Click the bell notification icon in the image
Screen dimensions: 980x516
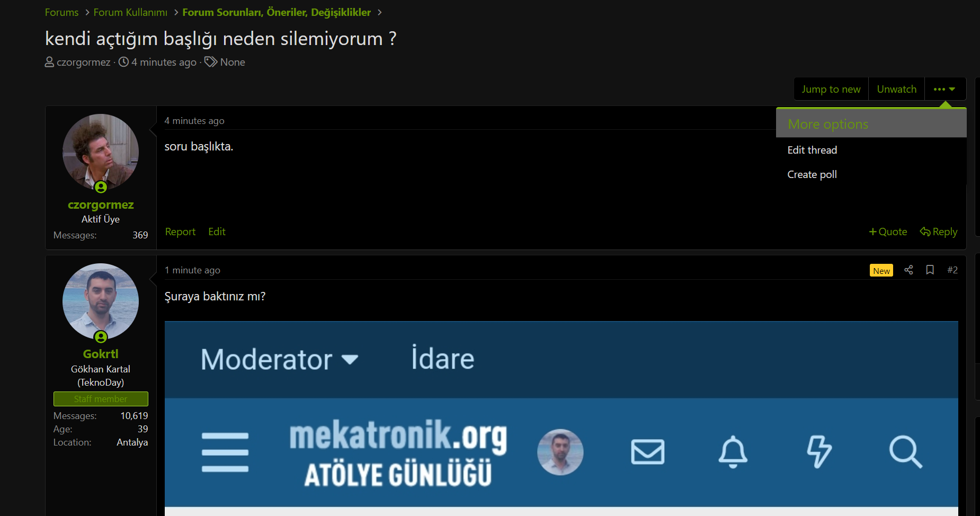point(733,452)
